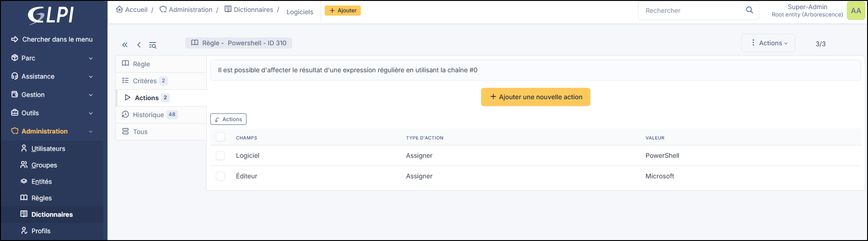
Task: Click the Dictionnaires breadcrumb
Action: pos(249,10)
